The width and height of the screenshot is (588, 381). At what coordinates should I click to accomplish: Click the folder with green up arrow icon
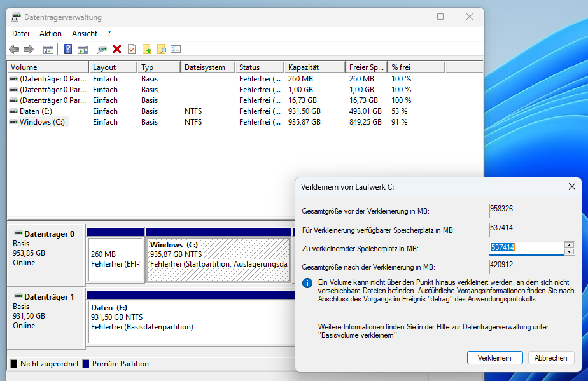(x=146, y=49)
